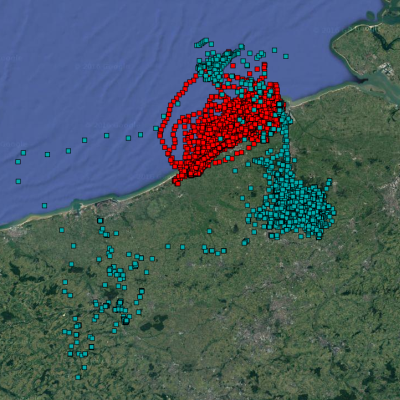This screenshot has width=400, height=400.
Task: Select the isolated teal marker between the red cluster and teal inland cluster
Action: tap(235, 171)
